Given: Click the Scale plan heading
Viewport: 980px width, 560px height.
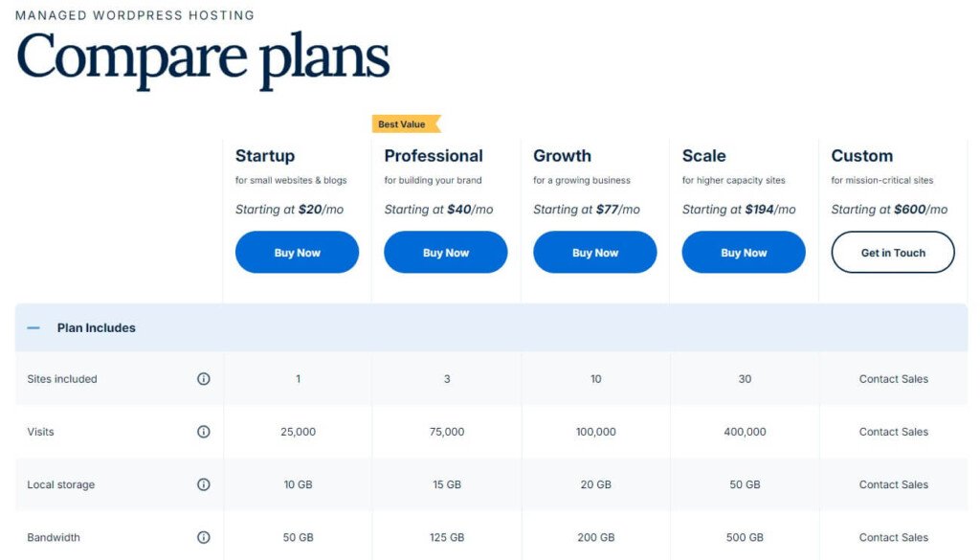Looking at the screenshot, I should (x=704, y=156).
